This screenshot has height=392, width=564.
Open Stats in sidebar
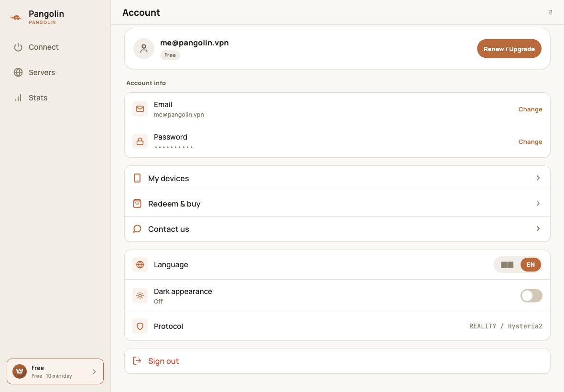click(x=55, y=98)
